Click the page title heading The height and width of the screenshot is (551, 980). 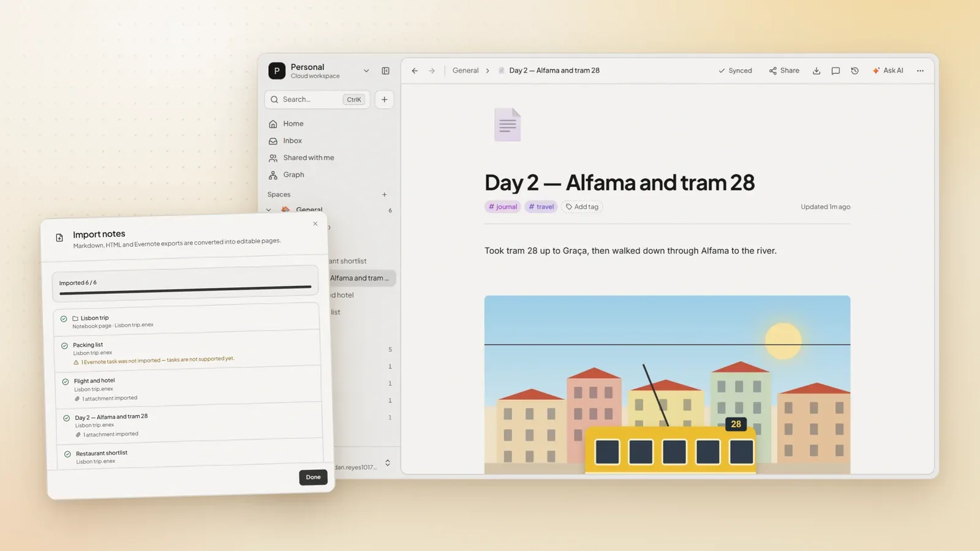[x=619, y=182]
